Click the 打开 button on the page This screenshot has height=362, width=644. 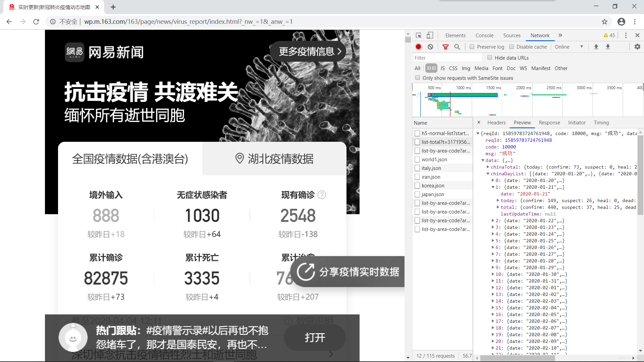(314, 338)
